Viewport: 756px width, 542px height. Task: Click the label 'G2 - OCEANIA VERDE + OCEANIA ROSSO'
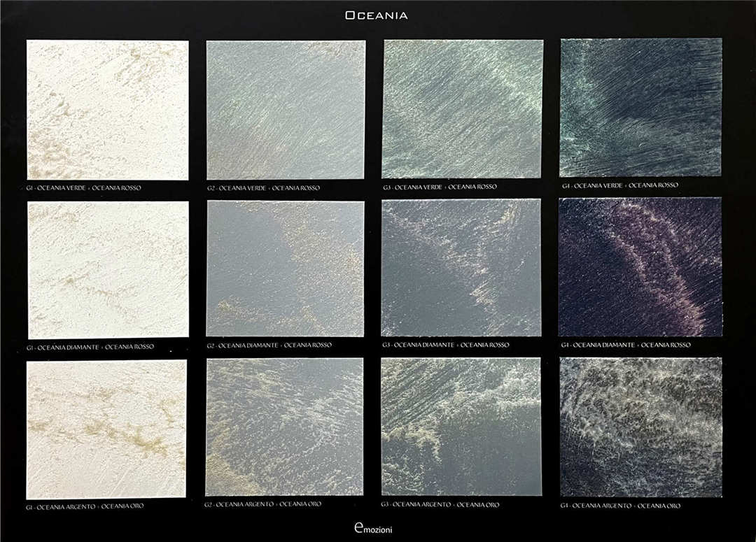click(x=264, y=188)
